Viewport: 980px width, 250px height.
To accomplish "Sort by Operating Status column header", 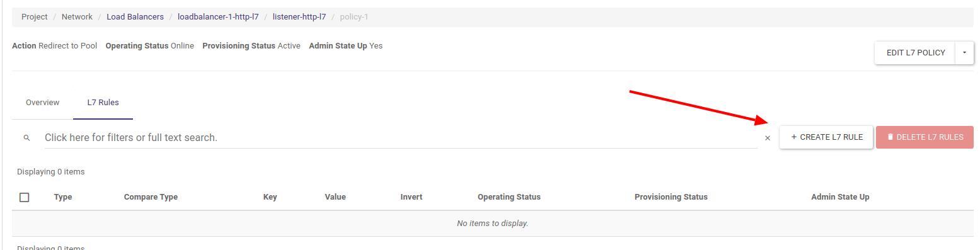I will 509,197.
